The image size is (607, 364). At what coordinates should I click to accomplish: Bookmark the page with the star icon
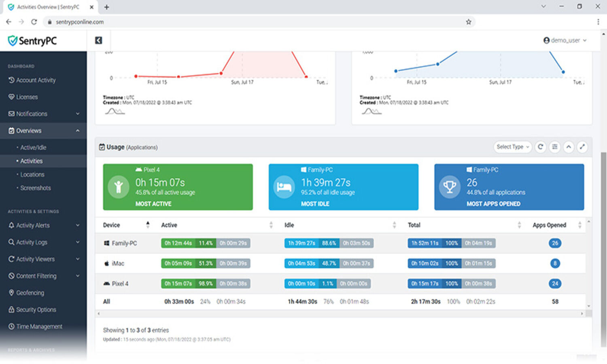[468, 22]
